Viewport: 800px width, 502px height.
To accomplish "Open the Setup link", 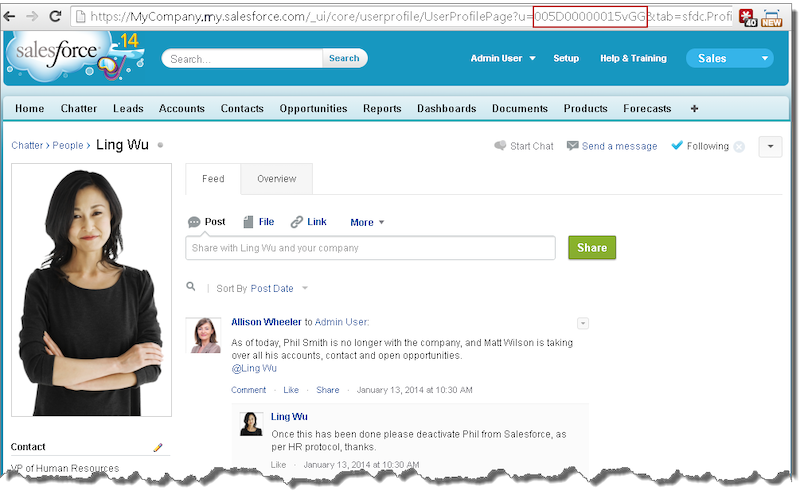I will click(566, 58).
